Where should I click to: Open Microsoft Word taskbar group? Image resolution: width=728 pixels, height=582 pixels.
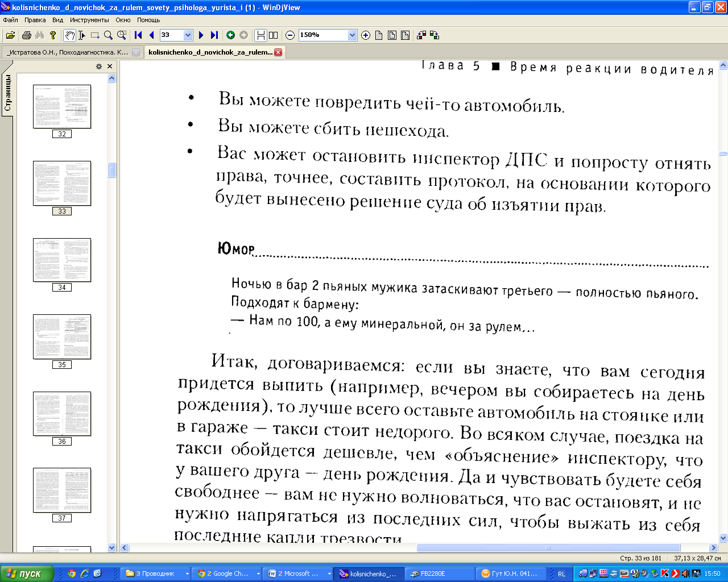click(x=299, y=573)
